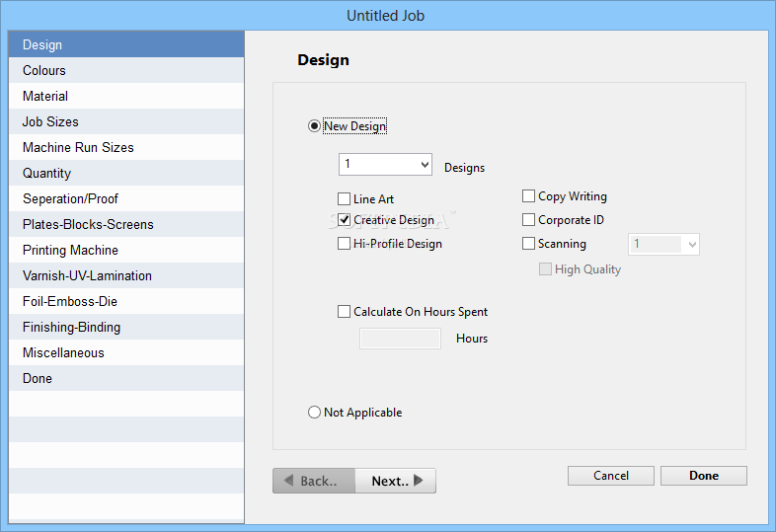Go to Foil-Emboss-Die section
This screenshot has height=532, width=776.
coord(126,301)
